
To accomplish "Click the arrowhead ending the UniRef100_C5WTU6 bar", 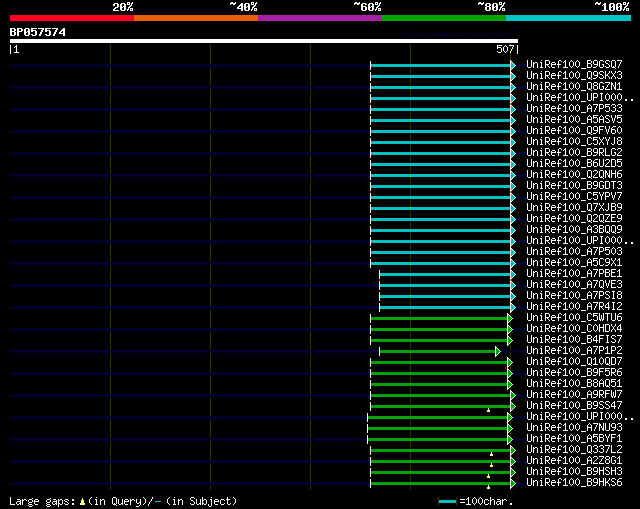I will 510,318.
